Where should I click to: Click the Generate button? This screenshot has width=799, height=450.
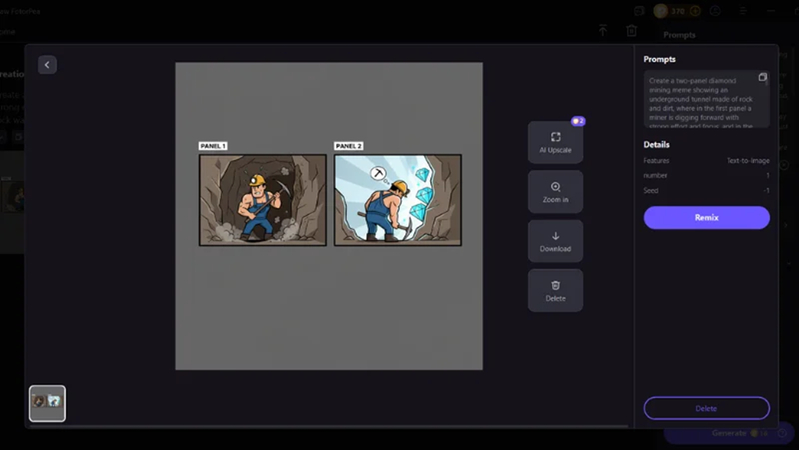coord(729,433)
